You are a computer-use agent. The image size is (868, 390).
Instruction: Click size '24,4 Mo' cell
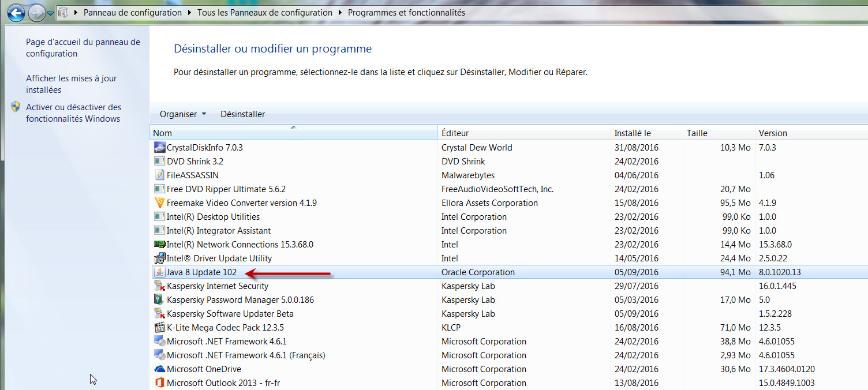pyautogui.click(x=735, y=258)
